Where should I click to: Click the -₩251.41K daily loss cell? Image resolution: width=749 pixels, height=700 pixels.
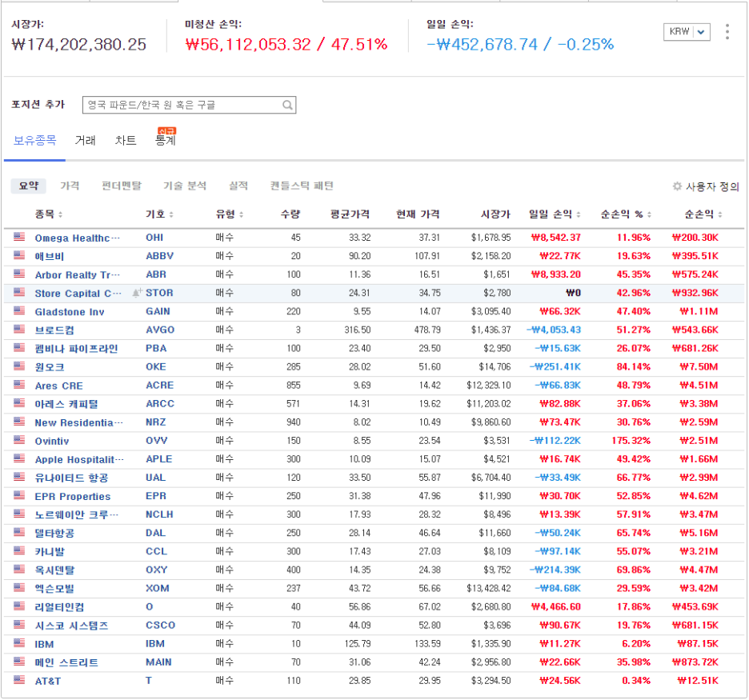tap(555, 366)
